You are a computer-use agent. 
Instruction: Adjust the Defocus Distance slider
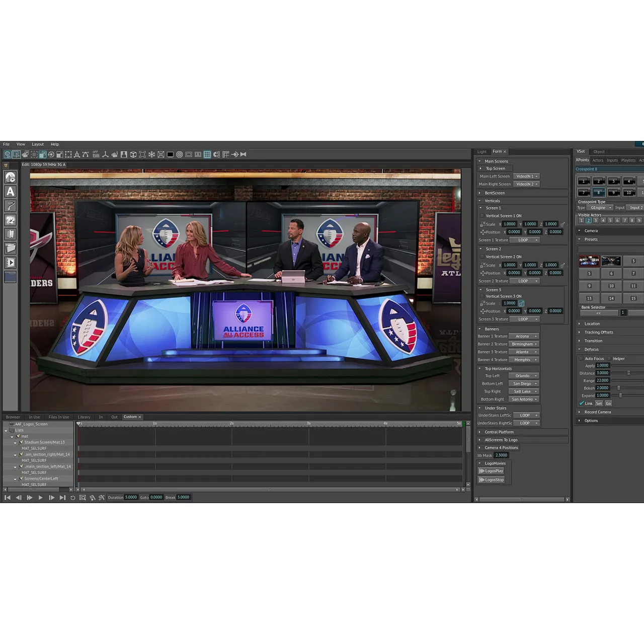pyautogui.click(x=628, y=373)
